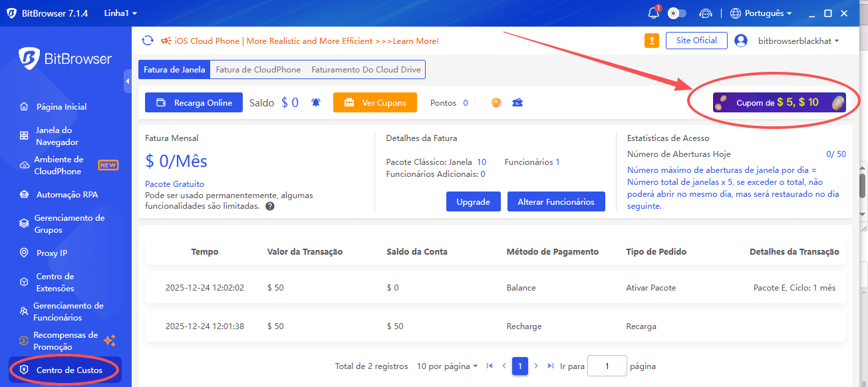Click Pacote E, Ciclo: 1 mês cell

[794, 288]
